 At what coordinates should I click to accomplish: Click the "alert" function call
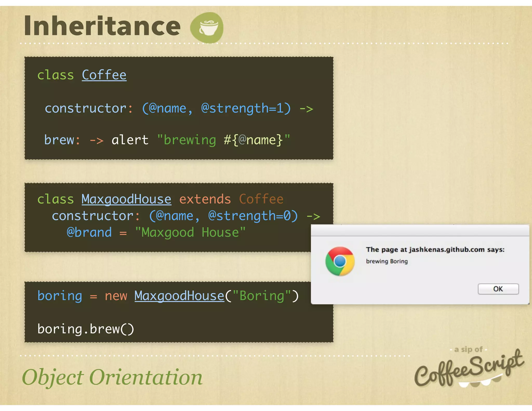coord(130,140)
